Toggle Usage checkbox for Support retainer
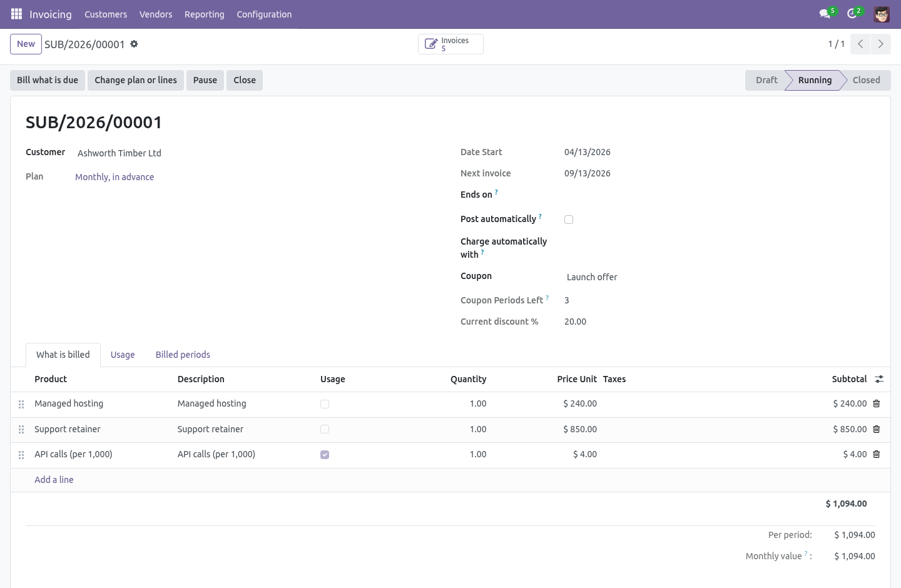 325,429
